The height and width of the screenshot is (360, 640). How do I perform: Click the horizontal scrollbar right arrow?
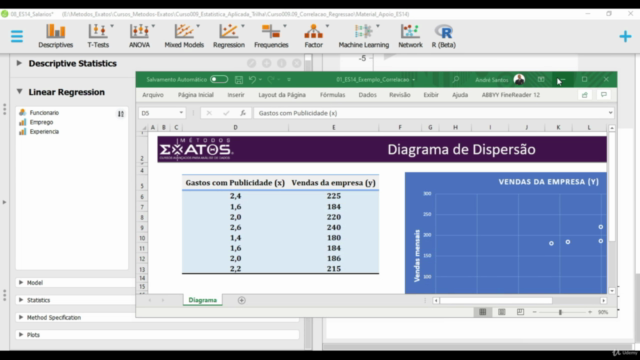[x=603, y=300]
